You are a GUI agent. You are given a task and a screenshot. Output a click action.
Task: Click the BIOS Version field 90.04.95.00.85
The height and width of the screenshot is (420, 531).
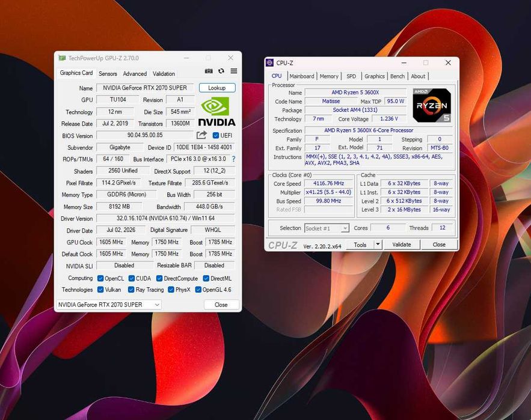click(x=145, y=135)
